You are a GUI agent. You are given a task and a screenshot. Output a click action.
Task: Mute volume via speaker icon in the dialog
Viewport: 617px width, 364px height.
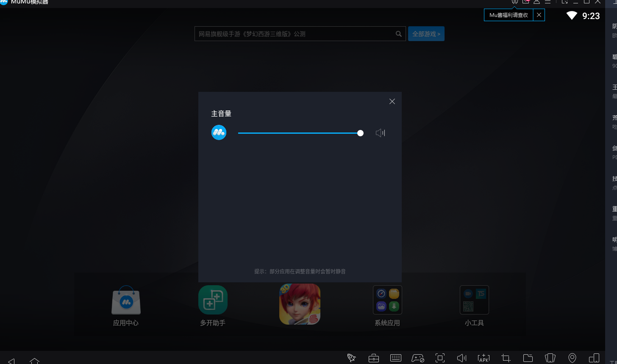tap(380, 133)
